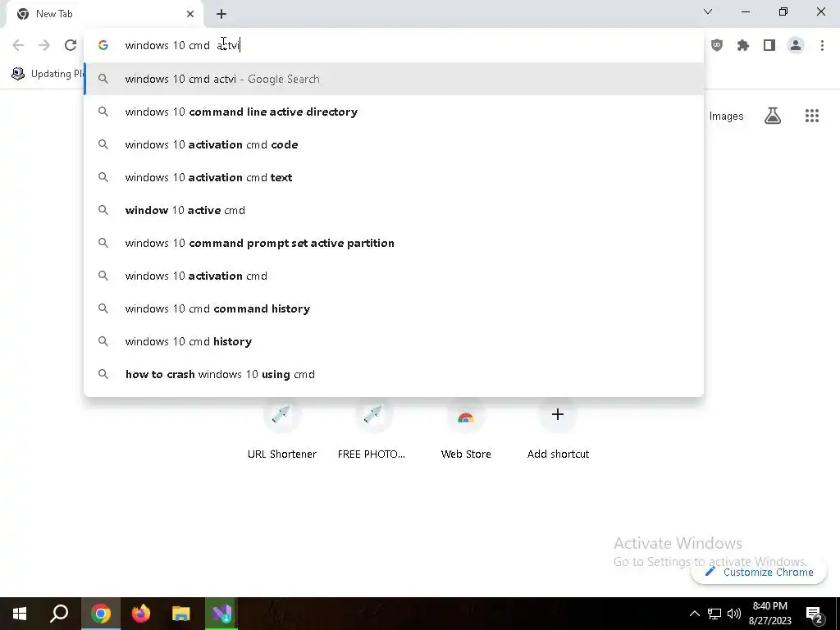Click the forward navigation arrow
This screenshot has width=840, height=630.
click(x=44, y=45)
